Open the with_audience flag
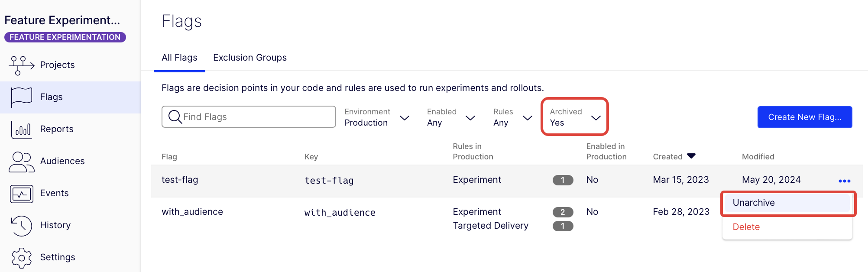868x272 pixels. (x=192, y=212)
